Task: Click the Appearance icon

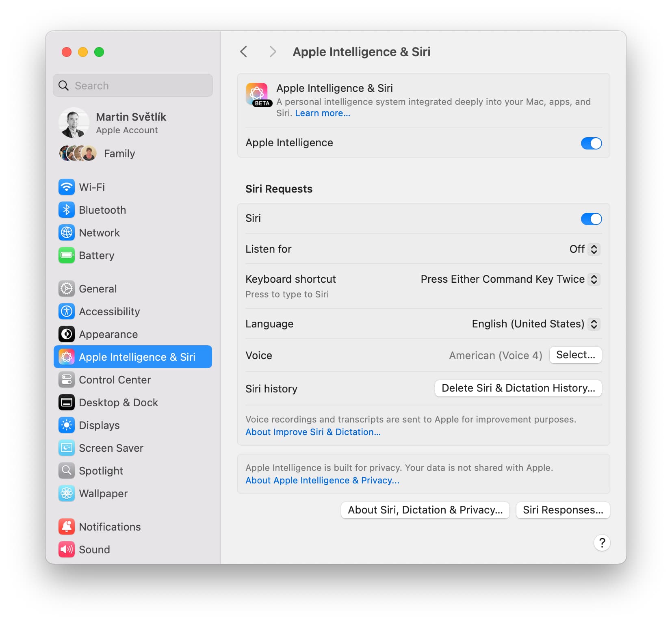Action: pyautogui.click(x=67, y=334)
